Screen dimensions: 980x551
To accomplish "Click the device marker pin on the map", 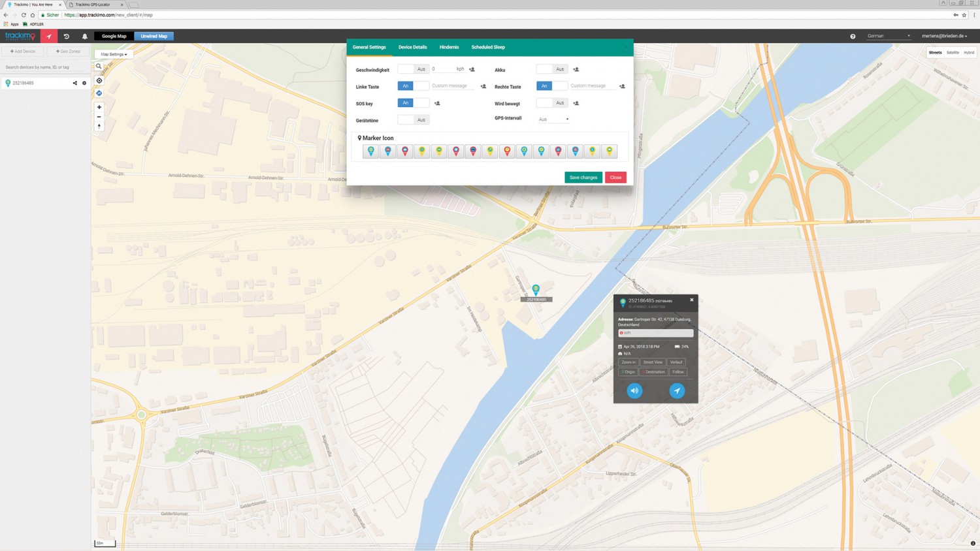I will click(x=536, y=289).
